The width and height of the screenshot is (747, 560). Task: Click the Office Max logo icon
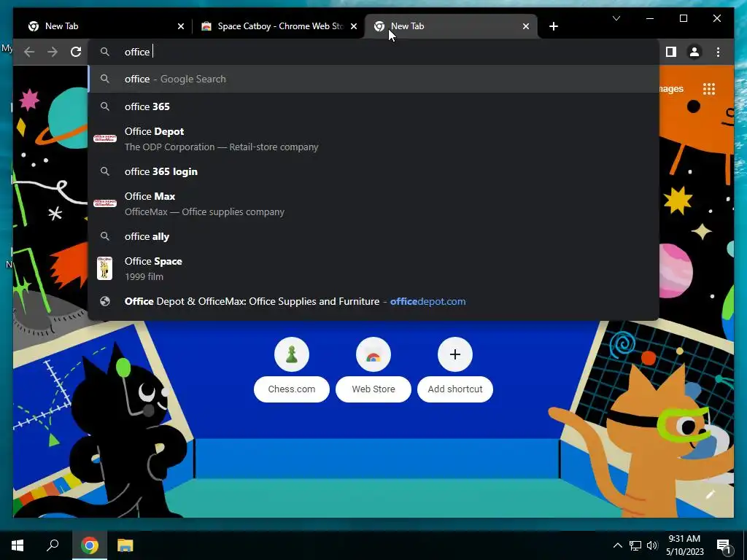click(105, 203)
